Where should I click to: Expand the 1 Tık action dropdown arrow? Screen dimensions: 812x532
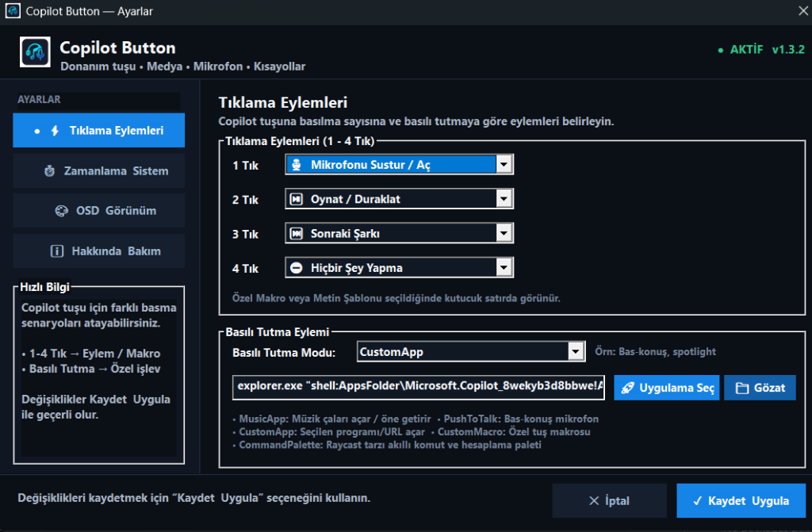504,165
